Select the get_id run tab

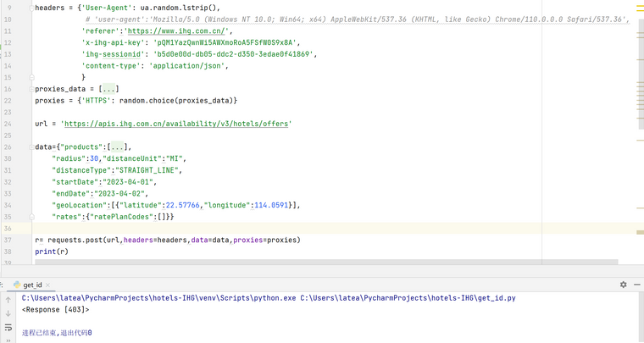pos(32,285)
